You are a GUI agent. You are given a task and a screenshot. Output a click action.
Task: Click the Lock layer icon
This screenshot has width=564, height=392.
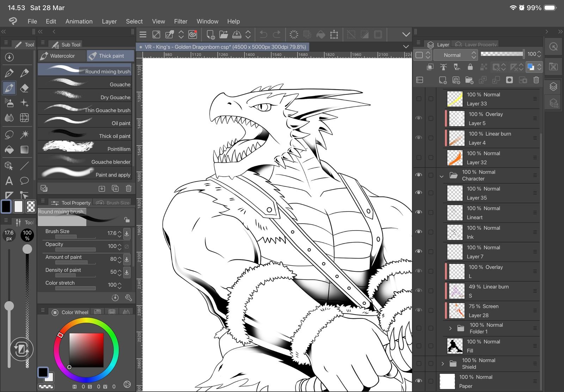[x=470, y=67]
